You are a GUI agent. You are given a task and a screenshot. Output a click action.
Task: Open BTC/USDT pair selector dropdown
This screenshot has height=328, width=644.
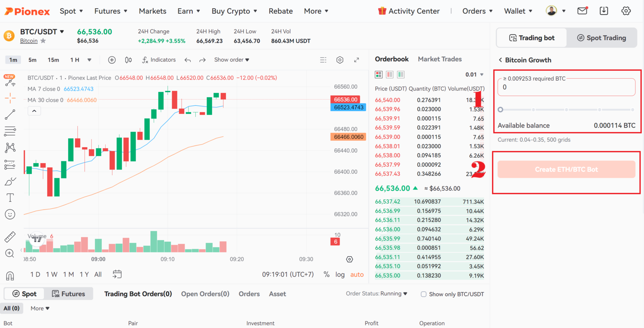tap(42, 32)
